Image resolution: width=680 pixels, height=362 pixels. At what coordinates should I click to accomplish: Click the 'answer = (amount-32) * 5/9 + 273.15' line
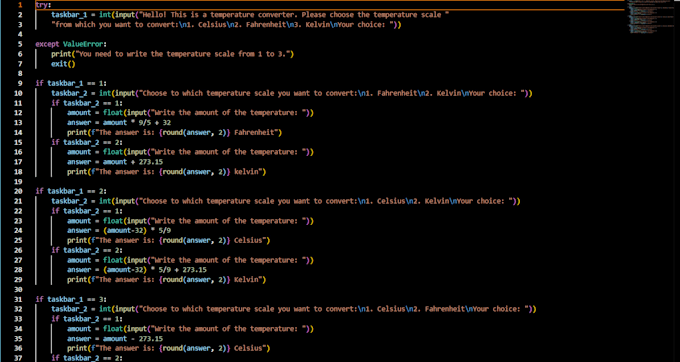point(137,270)
